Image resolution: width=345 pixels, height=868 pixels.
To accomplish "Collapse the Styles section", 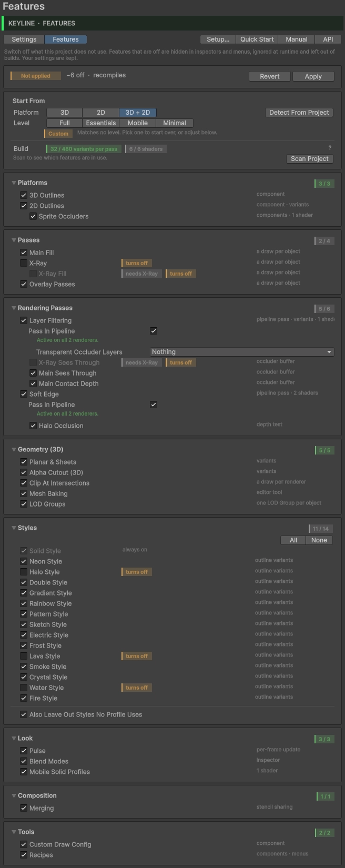I will click(x=14, y=528).
